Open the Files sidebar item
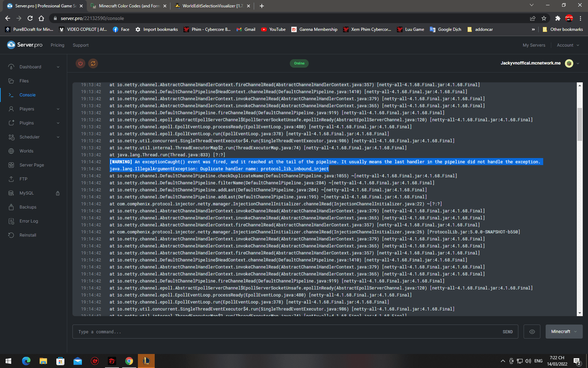Screen dimensions: 588x368 [x=34, y=81]
